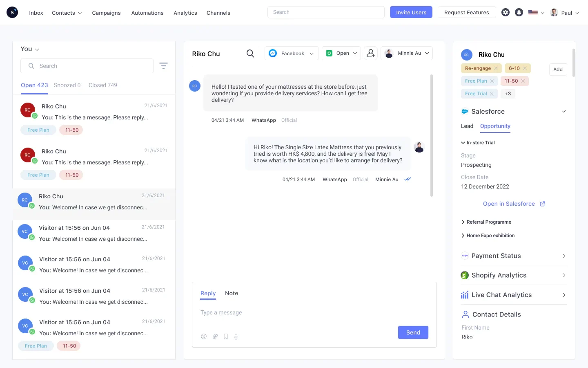The image size is (588, 368).
Task: Open the Automations menu
Action: click(x=147, y=13)
